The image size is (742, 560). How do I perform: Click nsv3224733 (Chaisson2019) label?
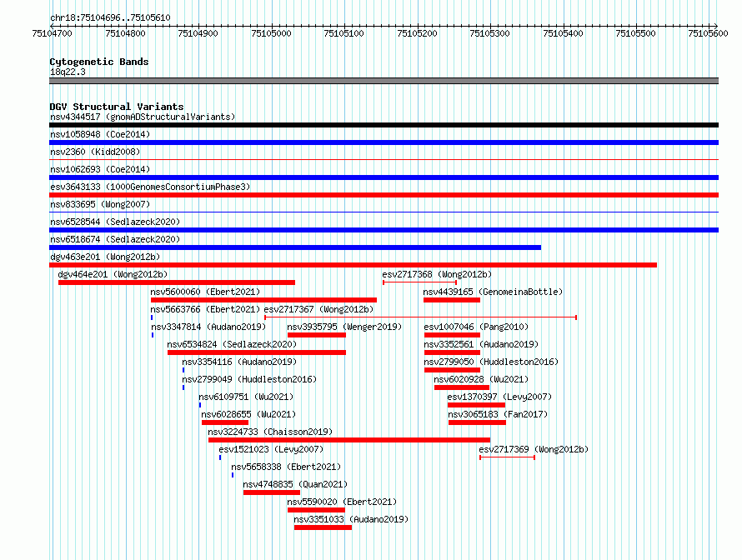(270, 432)
